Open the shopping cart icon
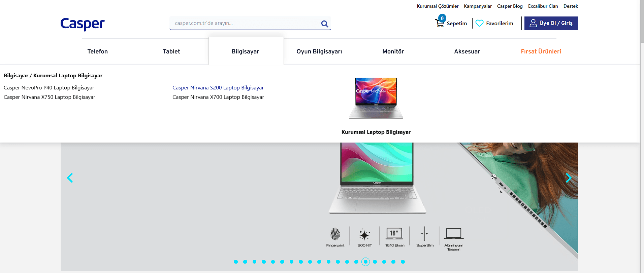Image resolution: width=644 pixels, height=273 pixels. pos(440,23)
